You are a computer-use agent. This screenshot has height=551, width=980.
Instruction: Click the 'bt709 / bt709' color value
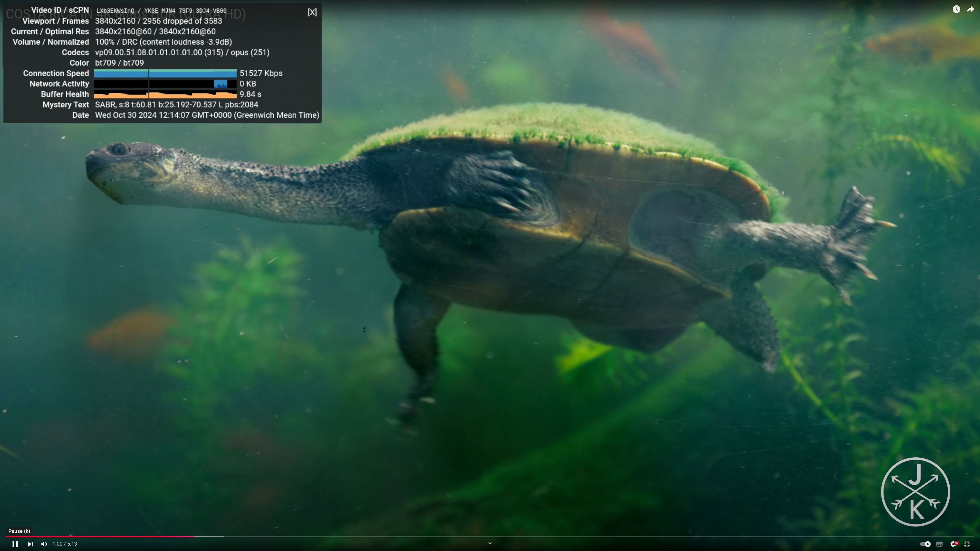coord(119,63)
